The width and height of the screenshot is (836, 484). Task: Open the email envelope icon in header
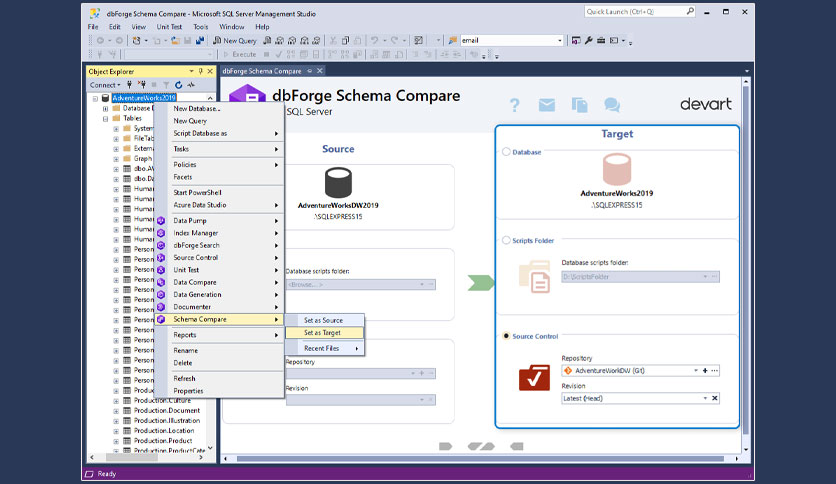coord(546,105)
